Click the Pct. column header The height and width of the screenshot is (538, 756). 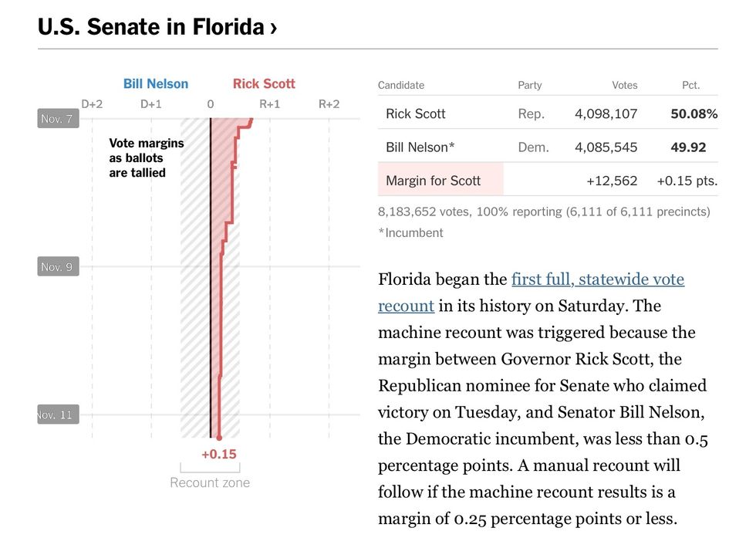(690, 85)
